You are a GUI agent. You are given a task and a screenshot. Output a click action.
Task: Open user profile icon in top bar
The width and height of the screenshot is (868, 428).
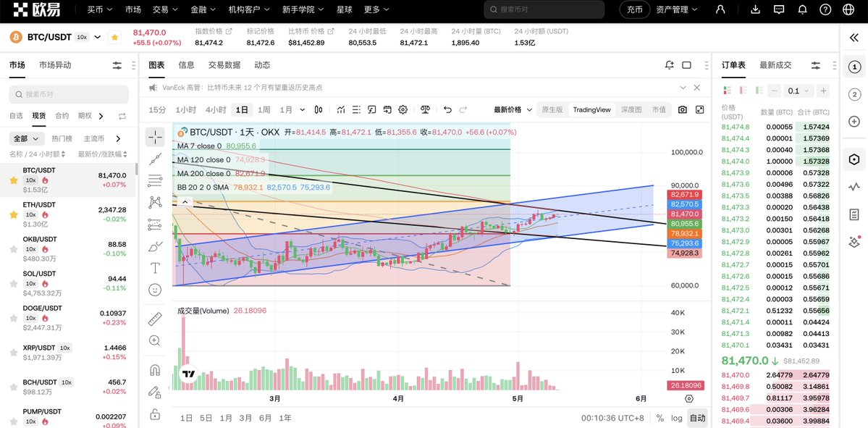point(720,9)
